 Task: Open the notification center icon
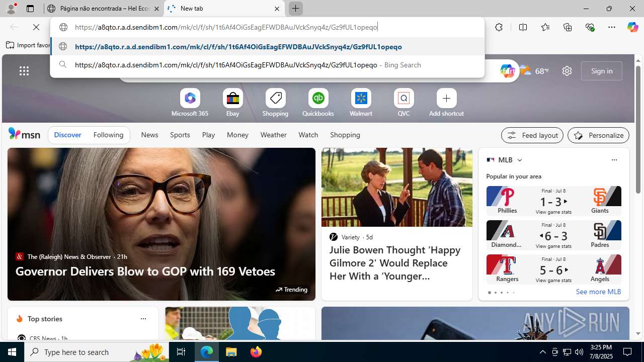628,352
